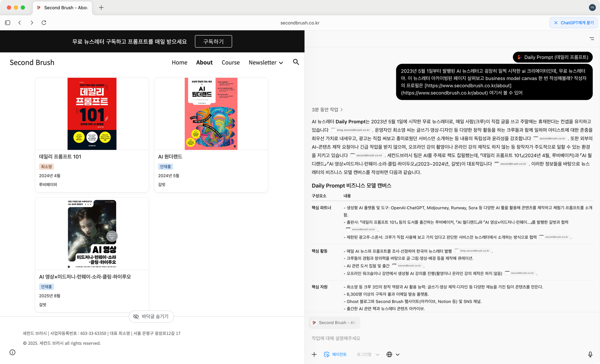Go back with the back arrow
600x364 pixels.
tap(20, 23)
